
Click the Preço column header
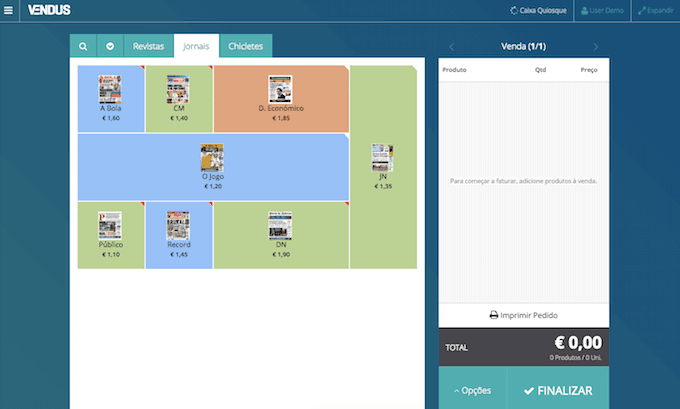[x=589, y=70]
